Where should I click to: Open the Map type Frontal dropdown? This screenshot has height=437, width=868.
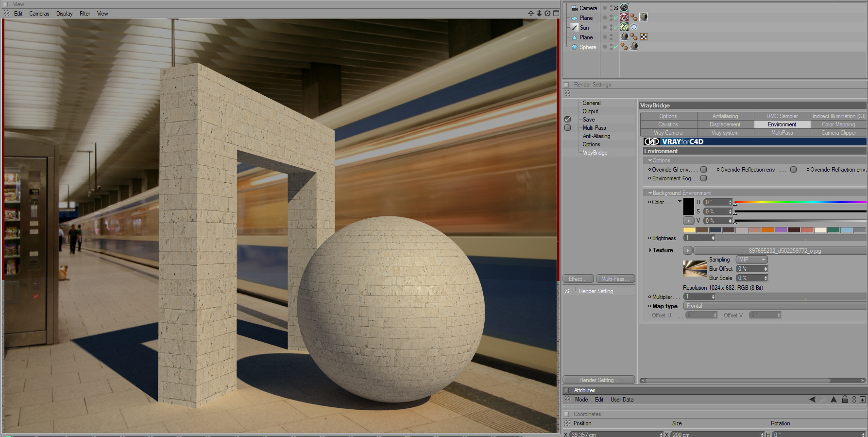click(775, 306)
